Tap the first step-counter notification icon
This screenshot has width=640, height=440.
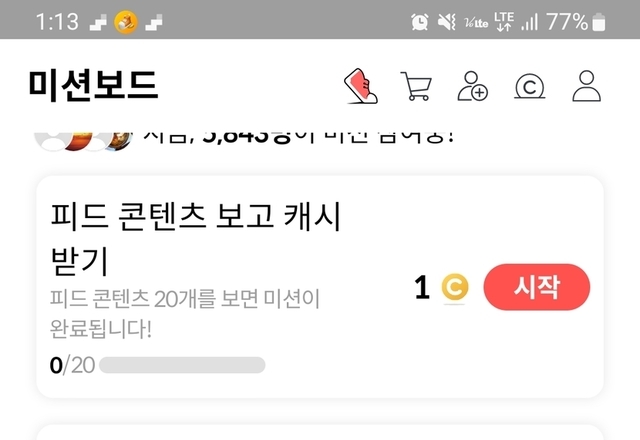pos(98,22)
